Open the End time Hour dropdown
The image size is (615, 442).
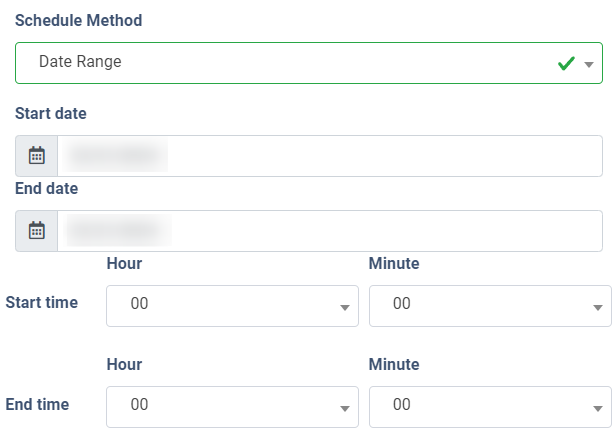(232, 406)
